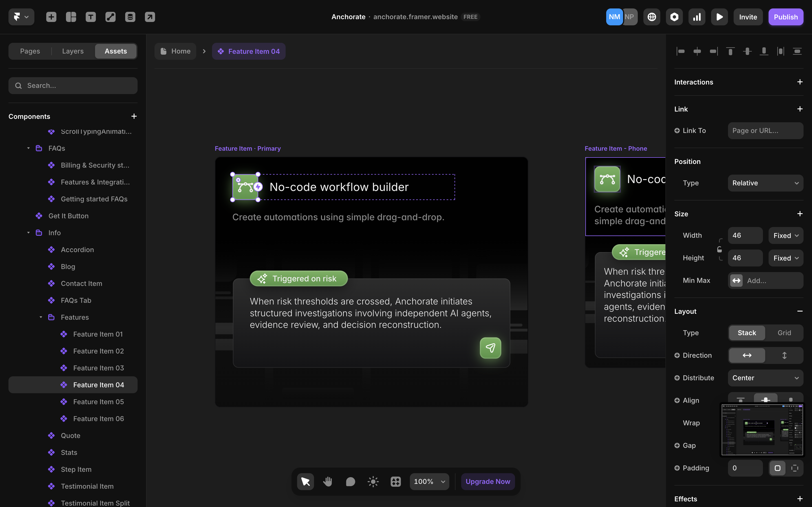This screenshot has width=812, height=507.
Task: Open the Comments tool
Action: pyautogui.click(x=350, y=481)
